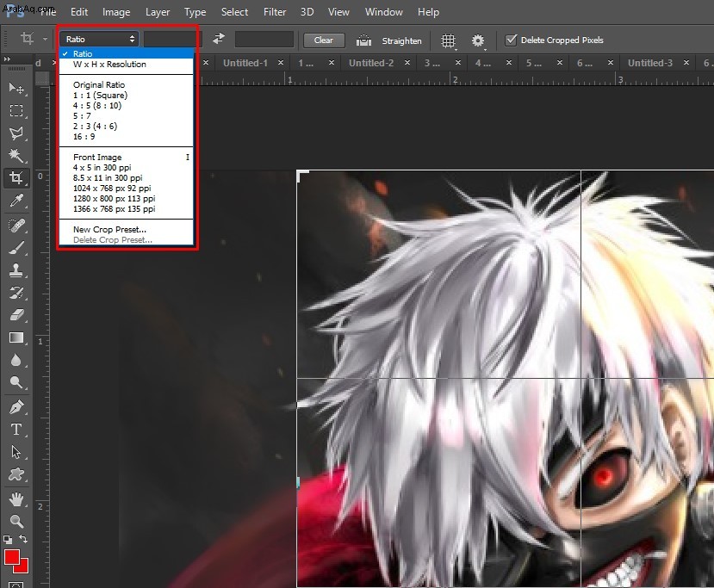714x588 pixels.
Task: Click the crop width input field
Action: point(171,39)
